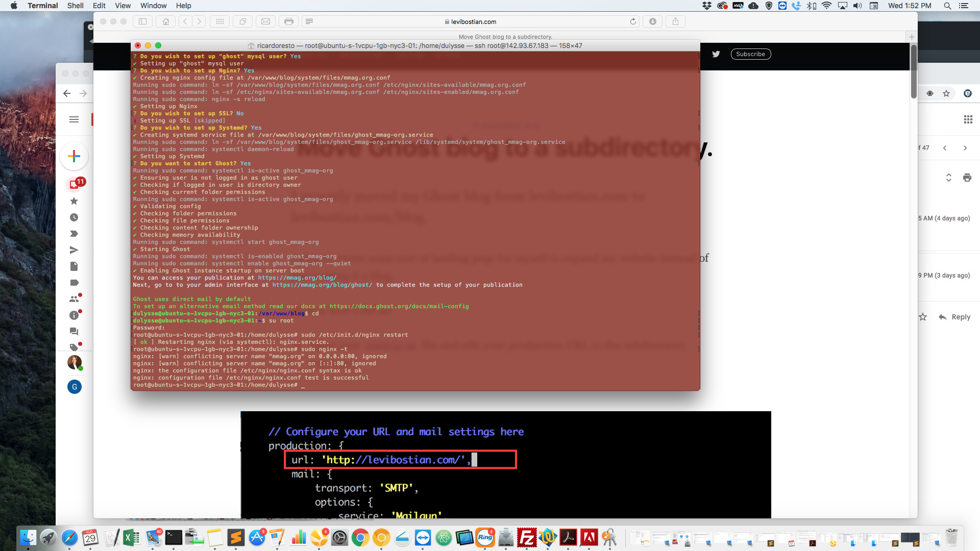Screen dimensions: 980x551
Task: Open Sublime Text from the dock
Action: [236, 537]
